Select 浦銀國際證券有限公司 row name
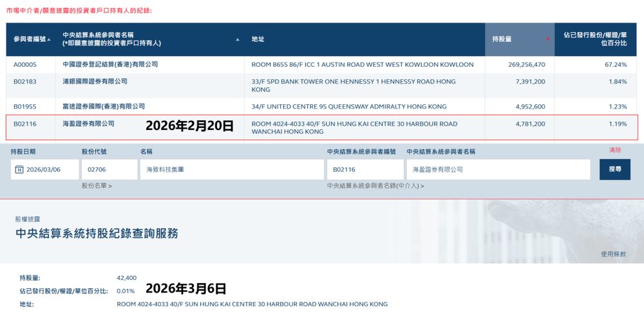 [x=95, y=81]
